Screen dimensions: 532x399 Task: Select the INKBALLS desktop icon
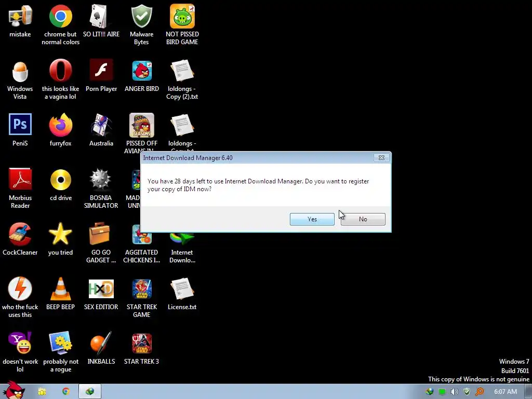(x=101, y=349)
